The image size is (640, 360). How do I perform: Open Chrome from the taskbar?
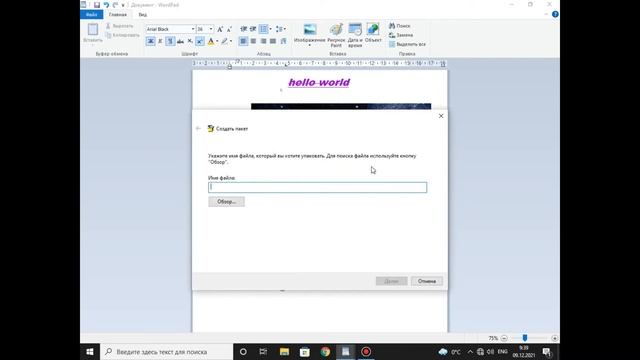[325, 351]
